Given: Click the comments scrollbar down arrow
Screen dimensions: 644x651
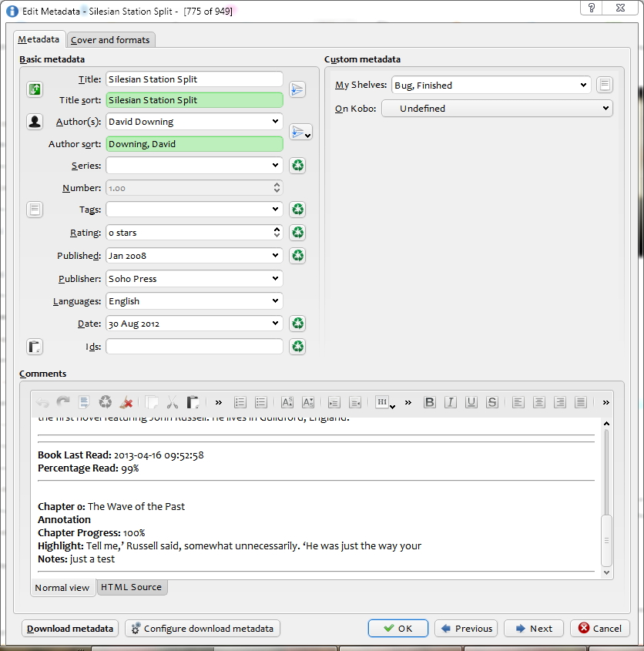Looking at the screenshot, I should pos(606,572).
